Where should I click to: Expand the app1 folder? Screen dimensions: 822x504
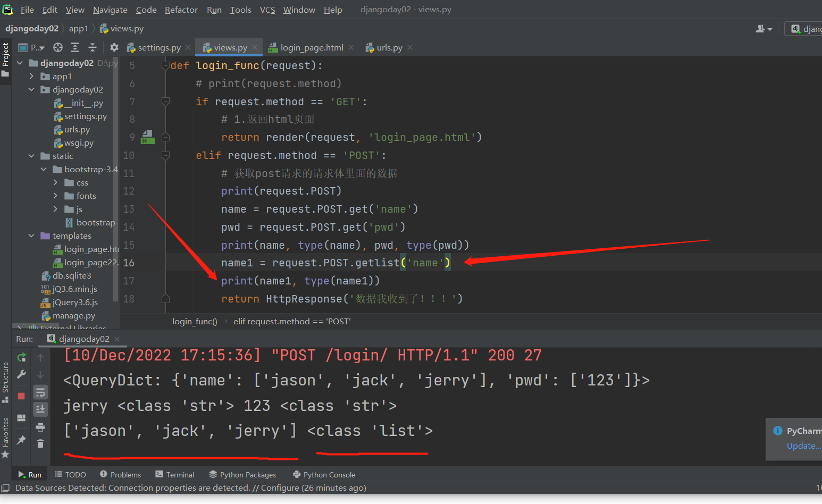click(x=32, y=76)
